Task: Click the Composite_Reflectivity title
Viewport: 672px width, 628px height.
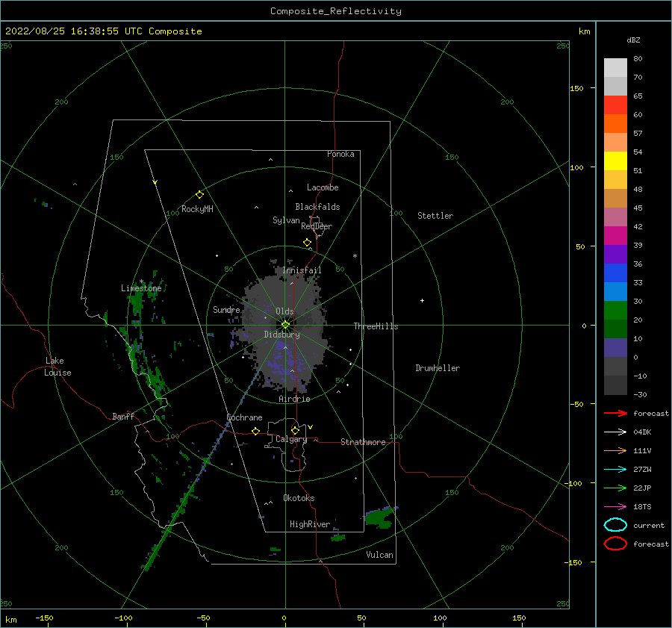Action: [x=336, y=11]
